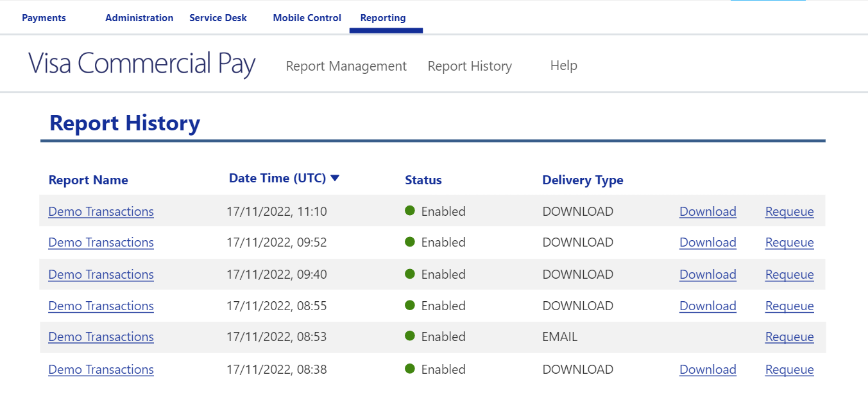Click the green status dot for 09:52 row
The height and width of the screenshot is (402, 868).
(x=410, y=241)
